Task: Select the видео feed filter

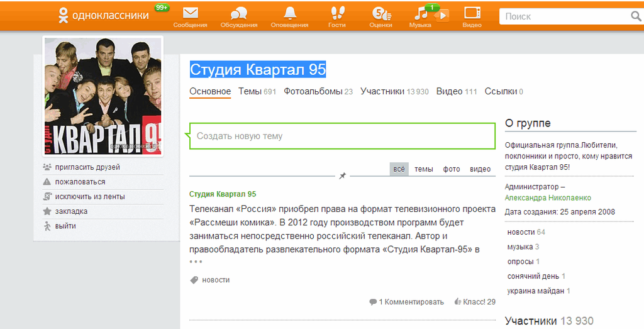Action: pyautogui.click(x=480, y=169)
